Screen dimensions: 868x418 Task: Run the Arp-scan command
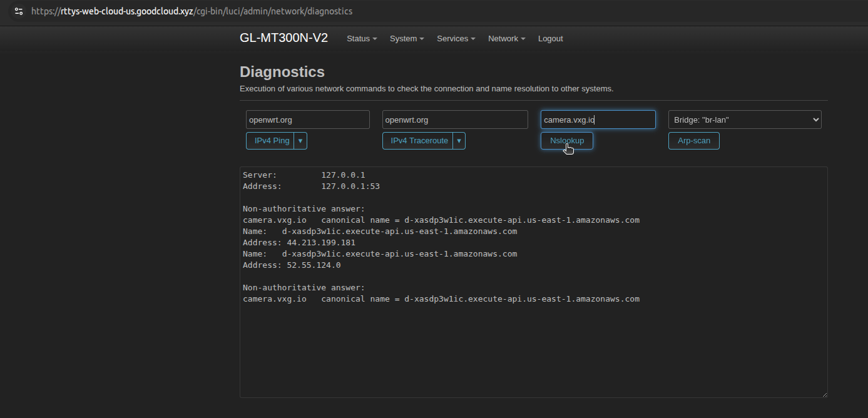click(693, 141)
